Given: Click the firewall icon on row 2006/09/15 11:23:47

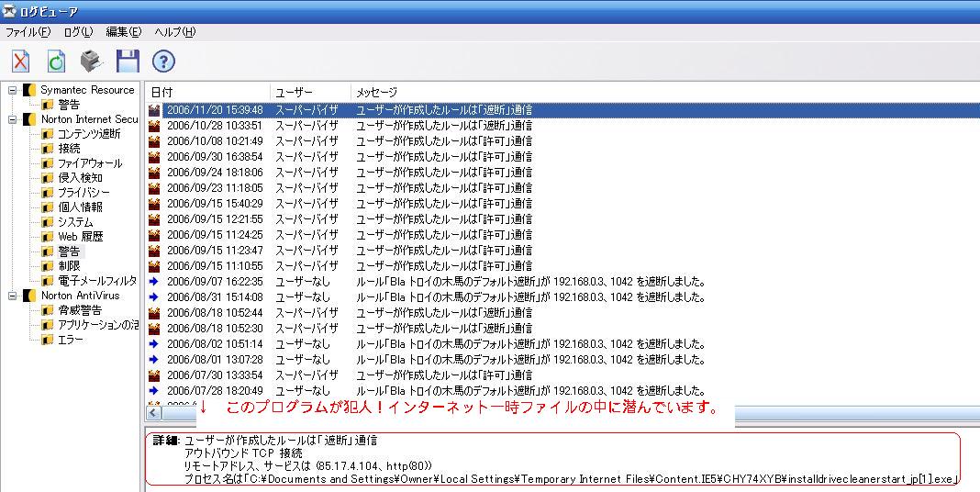Looking at the screenshot, I should (154, 251).
